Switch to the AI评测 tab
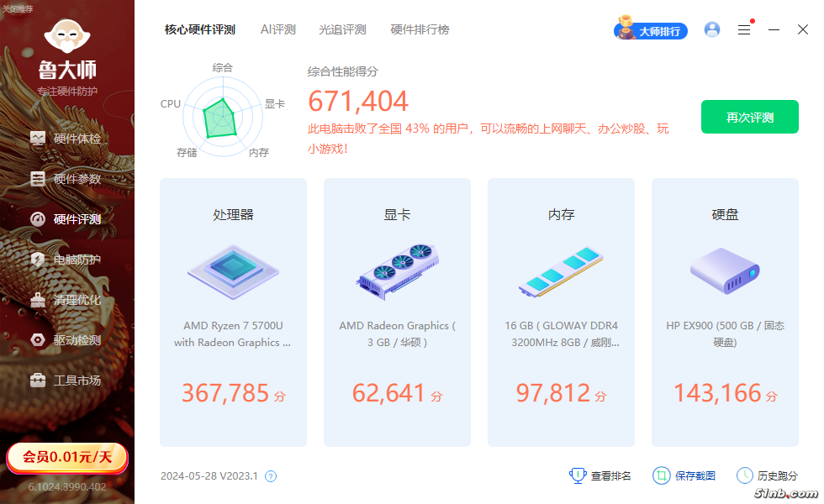 pos(277,29)
